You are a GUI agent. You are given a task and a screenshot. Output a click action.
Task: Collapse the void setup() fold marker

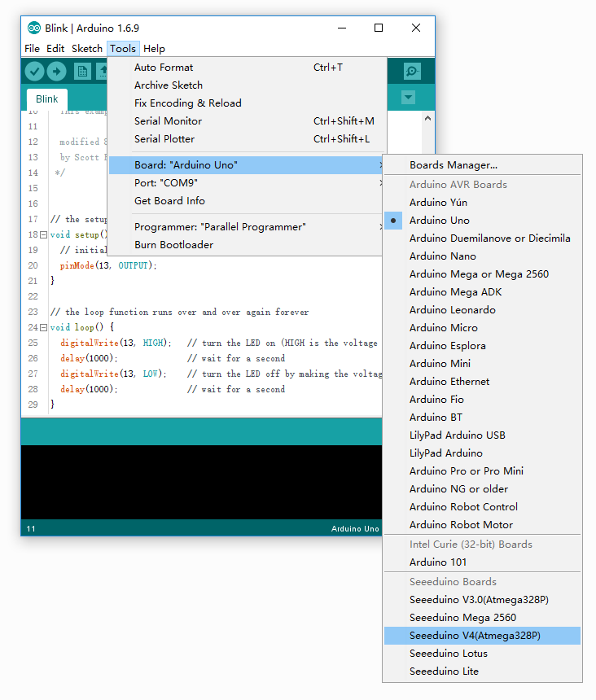(43, 234)
